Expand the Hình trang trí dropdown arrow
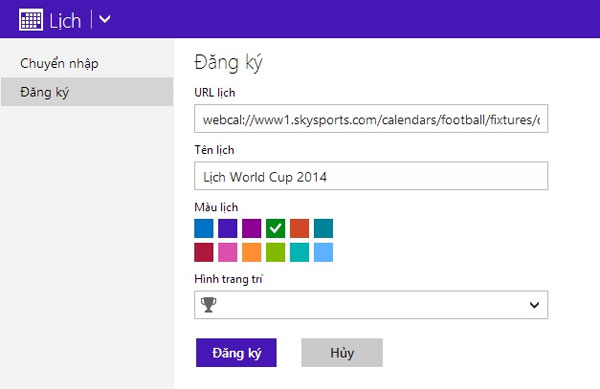600x389 pixels. [x=534, y=305]
